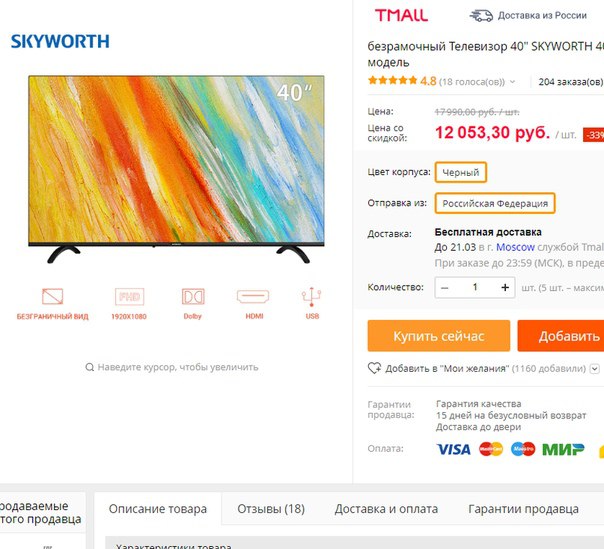Open the Moscow city link
Screen dimensions: 604x549
(x=515, y=247)
